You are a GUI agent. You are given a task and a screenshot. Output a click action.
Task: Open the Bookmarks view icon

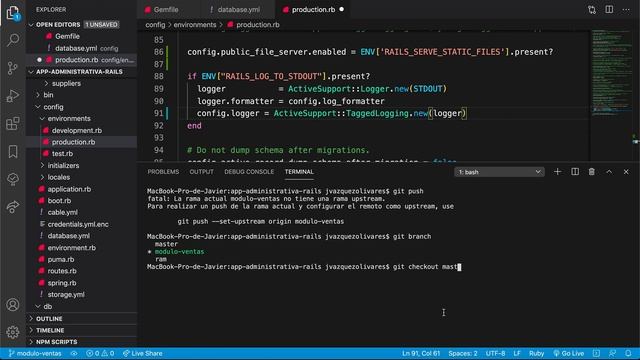click(x=13, y=151)
